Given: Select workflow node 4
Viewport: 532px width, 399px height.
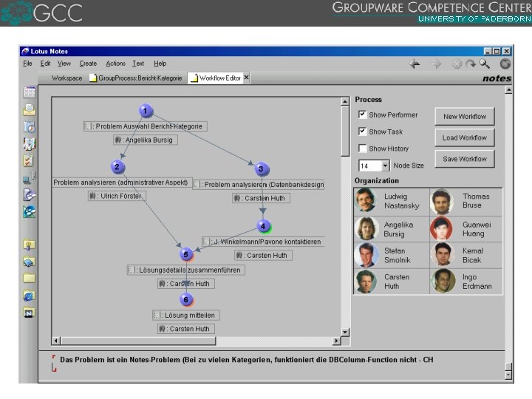Looking at the screenshot, I should tap(264, 226).
